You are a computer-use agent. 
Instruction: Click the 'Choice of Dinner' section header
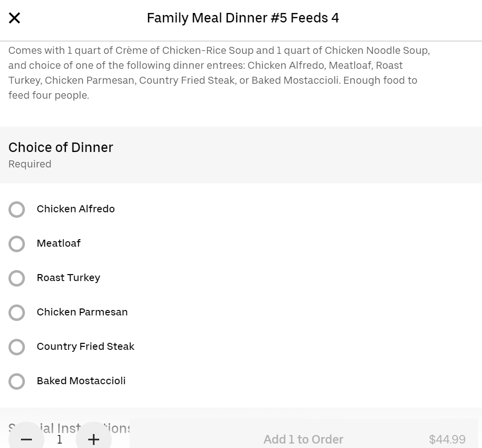(61, 148)
